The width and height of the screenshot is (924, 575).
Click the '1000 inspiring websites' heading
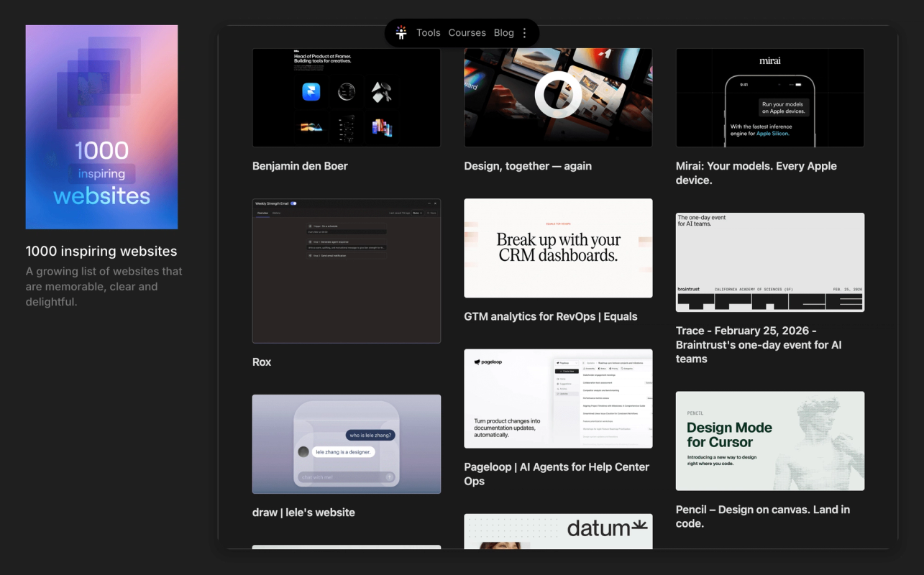(x=101, y=251)
